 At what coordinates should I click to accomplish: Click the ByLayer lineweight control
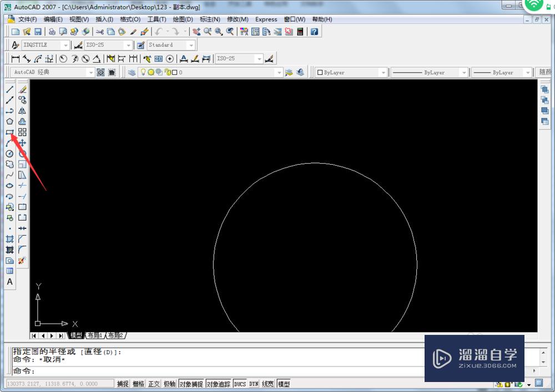(x=500, y=72)
